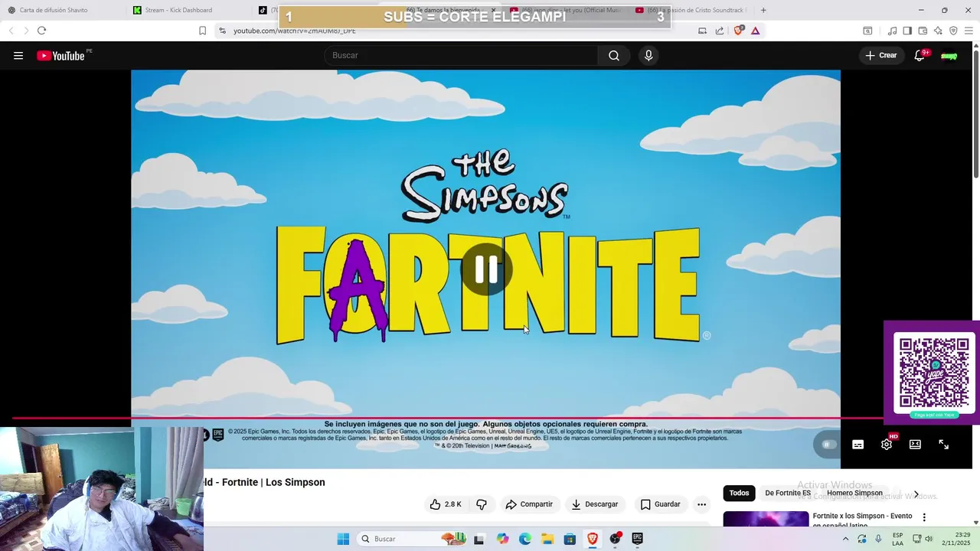
Task: Dislike the video with thumbs-down icon
Action: (482, 504)
